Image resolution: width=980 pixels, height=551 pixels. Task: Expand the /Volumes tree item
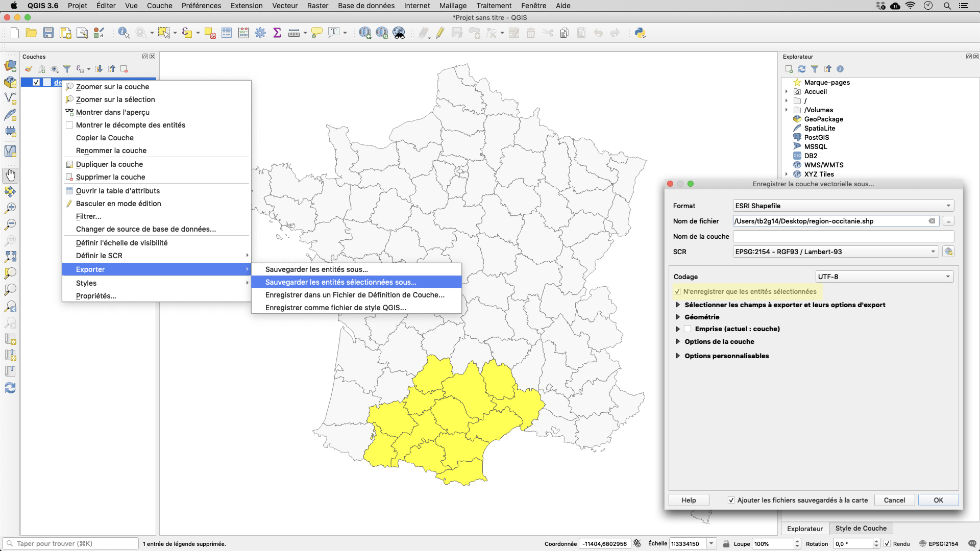pyautogui.click(x=787, y=110)
